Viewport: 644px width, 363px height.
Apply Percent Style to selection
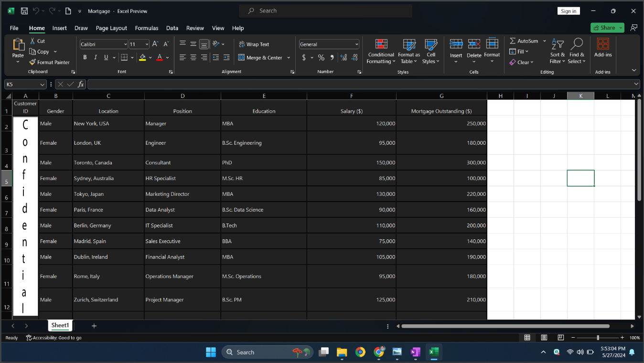pyautogui.click(x=321, y=58)
